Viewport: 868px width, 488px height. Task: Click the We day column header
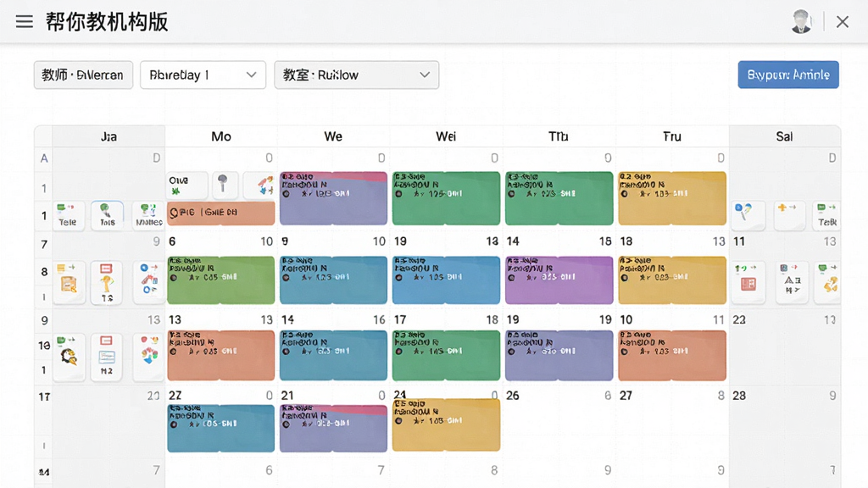tap(333, 136)
